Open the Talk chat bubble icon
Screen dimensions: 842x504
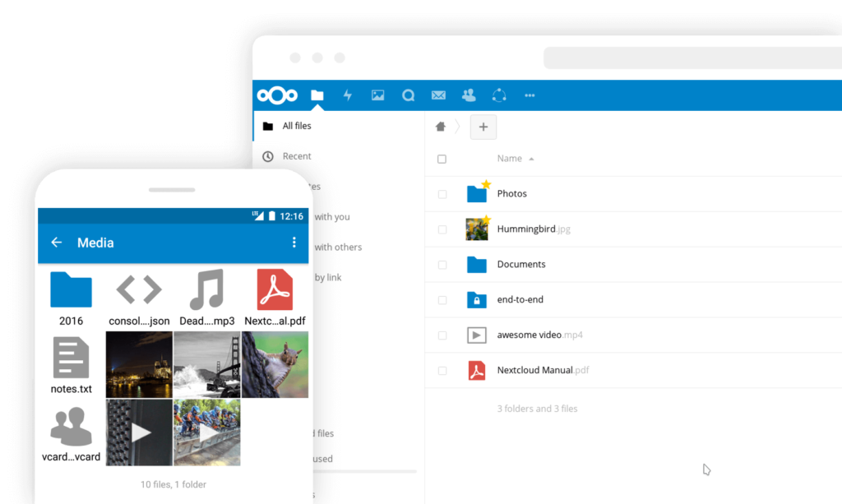(x=408, y=95)
